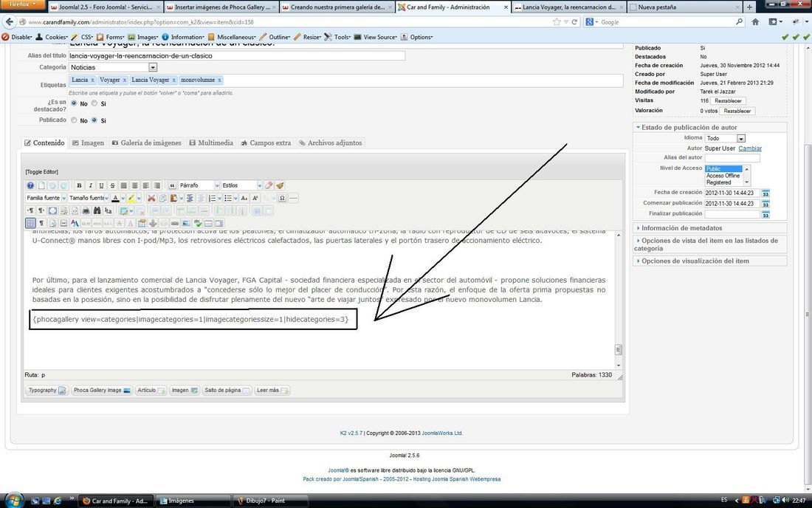The image size is (812, 508).
Task: Open the editor help icon
Action: coord(30,185)
